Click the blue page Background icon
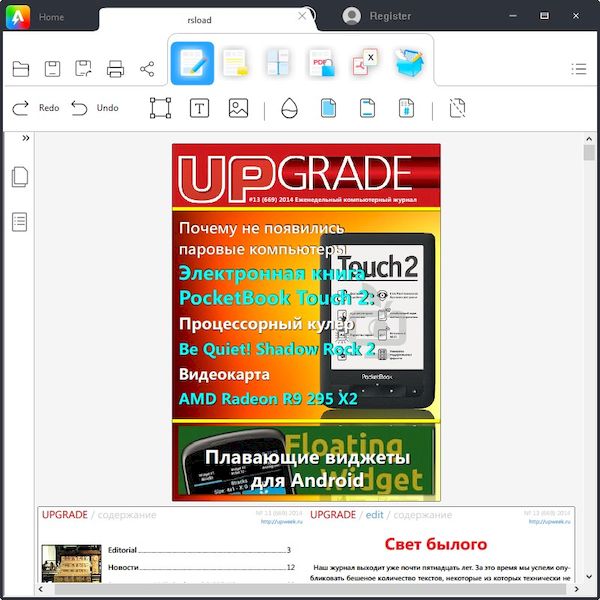 (328, 108)
